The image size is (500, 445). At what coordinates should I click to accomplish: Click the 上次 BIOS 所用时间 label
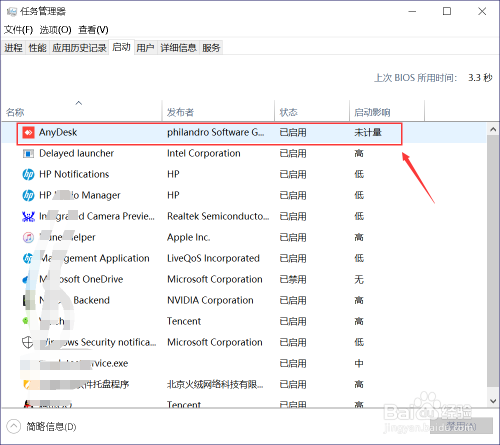click(x=415, y=78)
